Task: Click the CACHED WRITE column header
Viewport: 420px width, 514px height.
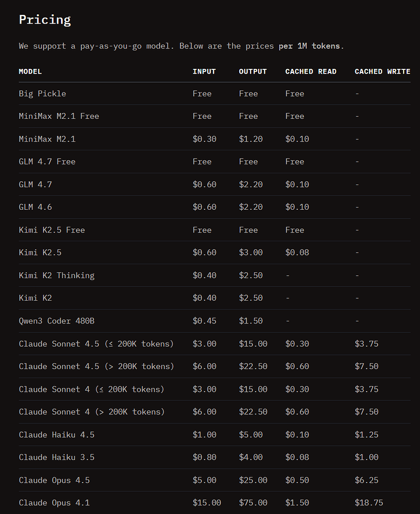Action: pos(383,71)
